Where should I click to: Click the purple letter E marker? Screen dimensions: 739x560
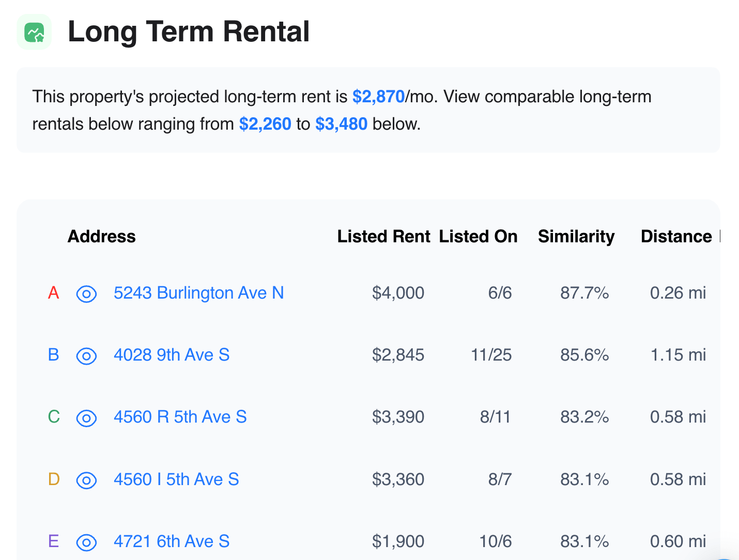tap(53, 541)
